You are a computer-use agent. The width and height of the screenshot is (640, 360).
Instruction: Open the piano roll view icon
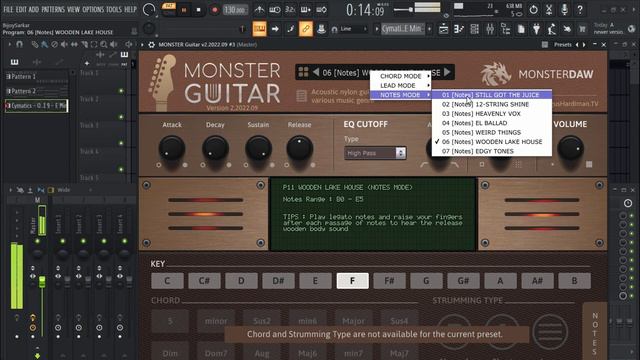(x=459, y=29)
